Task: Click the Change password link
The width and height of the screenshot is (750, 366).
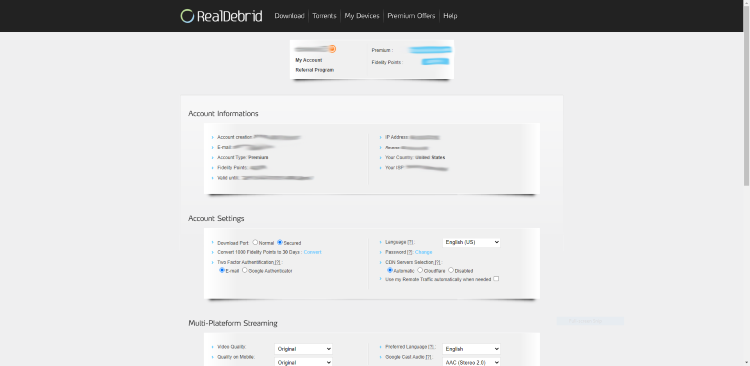Action: click(x=423, y=252)
